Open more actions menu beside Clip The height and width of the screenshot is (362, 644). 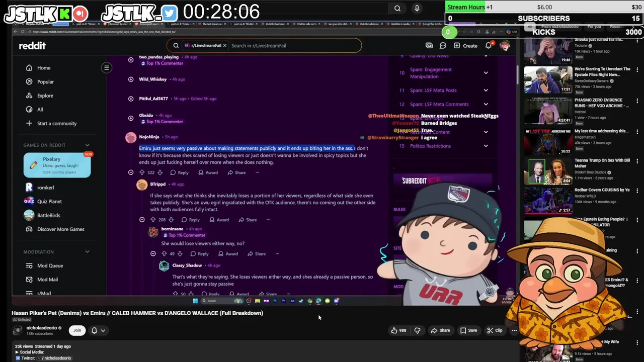point(514,330)
